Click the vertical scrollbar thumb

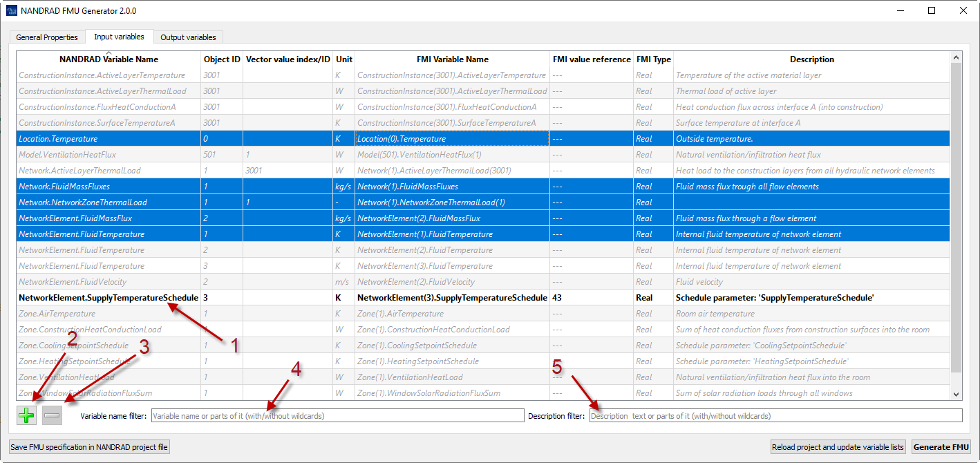(957, 218)
